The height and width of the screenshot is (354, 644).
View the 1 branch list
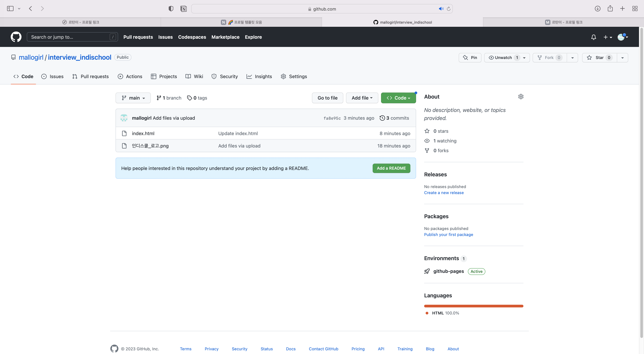(x=169, y=98)
